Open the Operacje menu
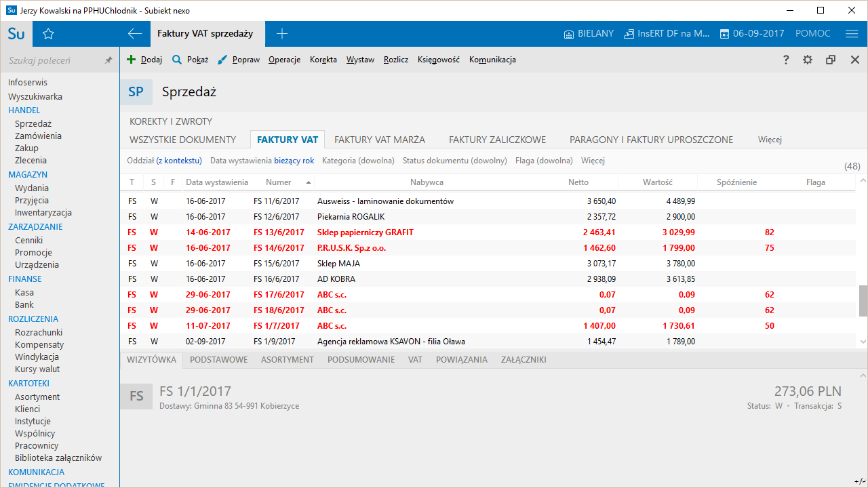The width and height of the screenshot is (868, 488). (284, 60)
